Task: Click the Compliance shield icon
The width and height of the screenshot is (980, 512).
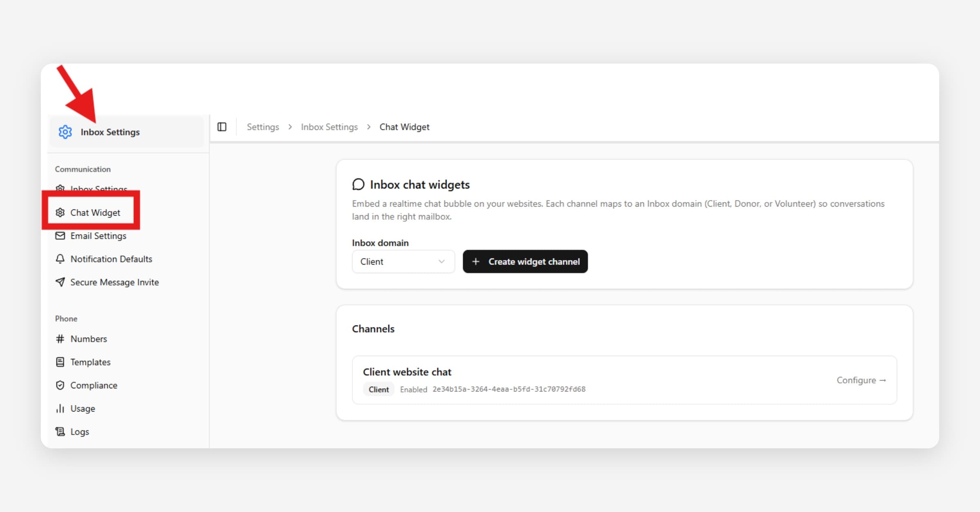Action: [60, 385]
